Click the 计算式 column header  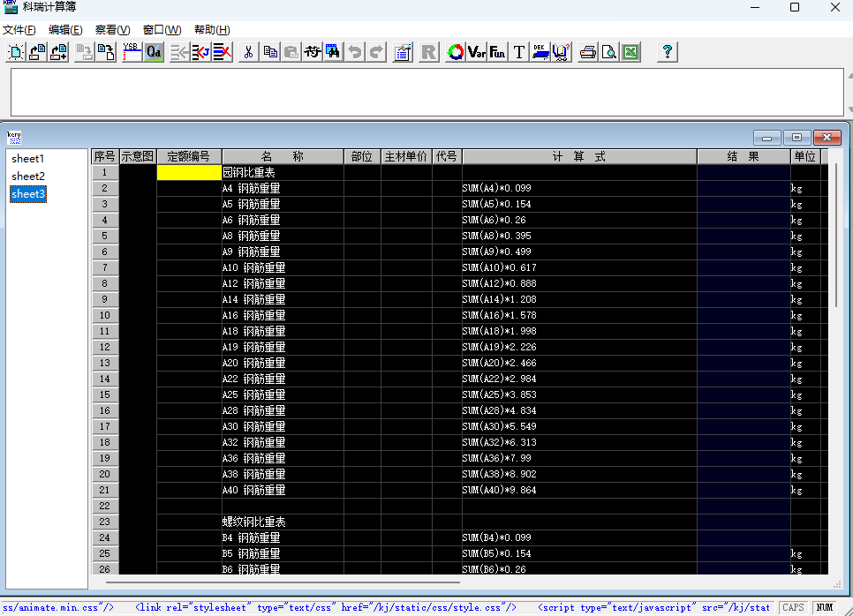pyautogui.click(x=579, y=156)
